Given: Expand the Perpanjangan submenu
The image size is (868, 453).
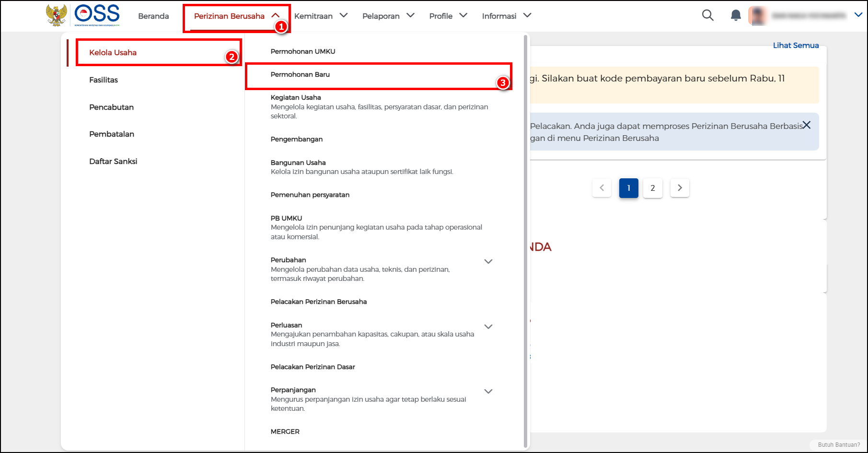Looking at the screenshot, I should (488, 392).
